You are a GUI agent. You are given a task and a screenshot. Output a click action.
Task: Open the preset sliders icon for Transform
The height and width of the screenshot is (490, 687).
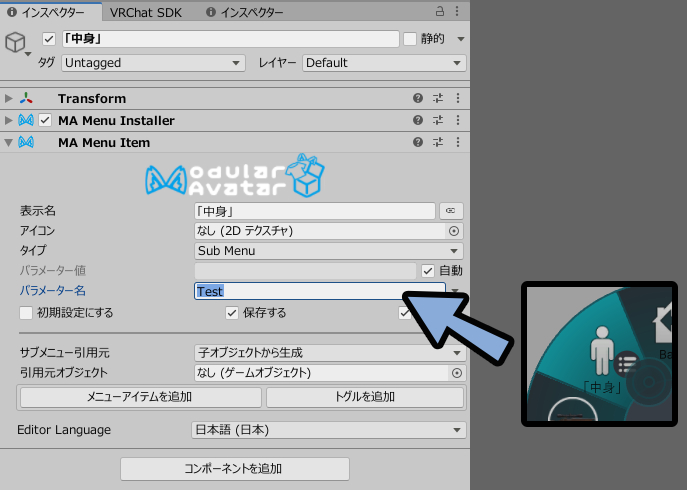click(x=438, y=98)
